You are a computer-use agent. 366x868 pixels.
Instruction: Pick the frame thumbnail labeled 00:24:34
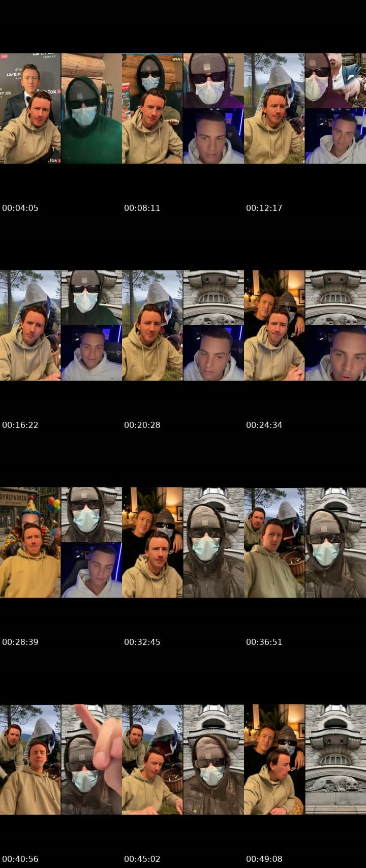coord(305,325)
